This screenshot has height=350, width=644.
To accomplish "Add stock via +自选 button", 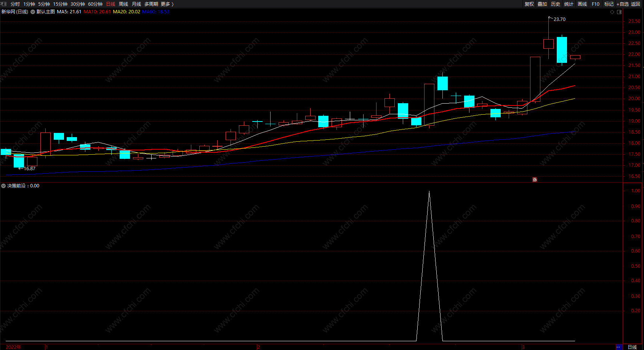I will click(x=623, y=4).
